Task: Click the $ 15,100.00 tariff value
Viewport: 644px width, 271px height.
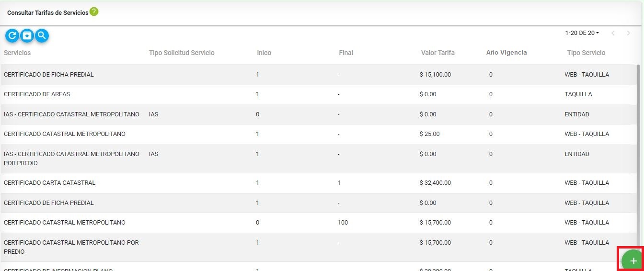Action: pos(435,75)
